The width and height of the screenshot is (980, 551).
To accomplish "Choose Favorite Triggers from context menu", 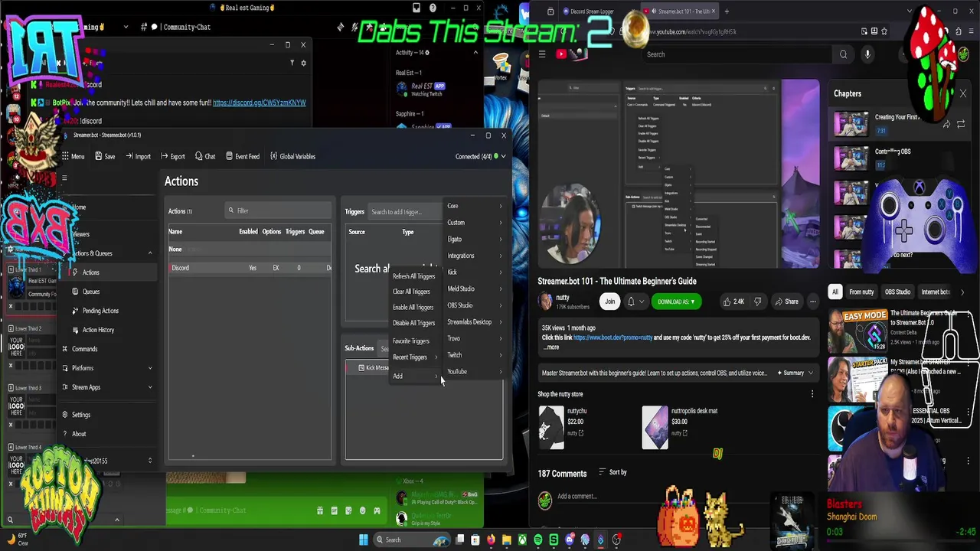I will (411, 341).
